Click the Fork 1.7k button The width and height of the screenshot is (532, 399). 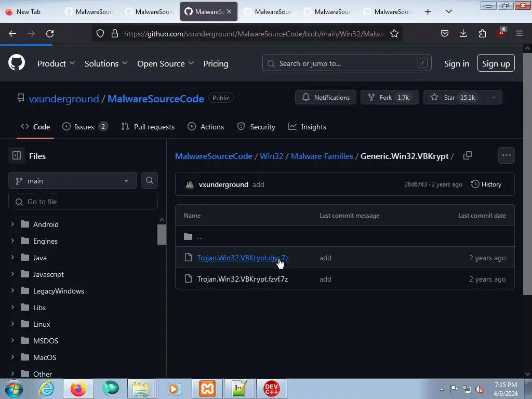390,97
